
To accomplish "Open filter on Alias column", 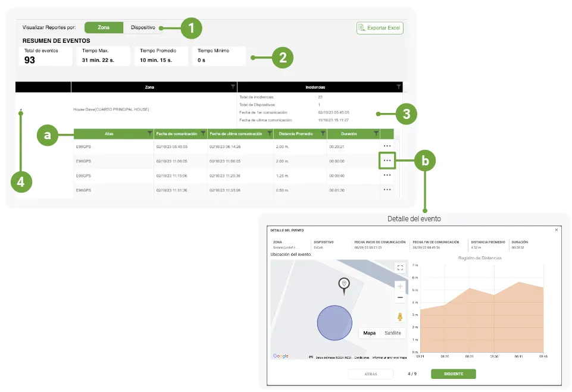I will point(149,133).
